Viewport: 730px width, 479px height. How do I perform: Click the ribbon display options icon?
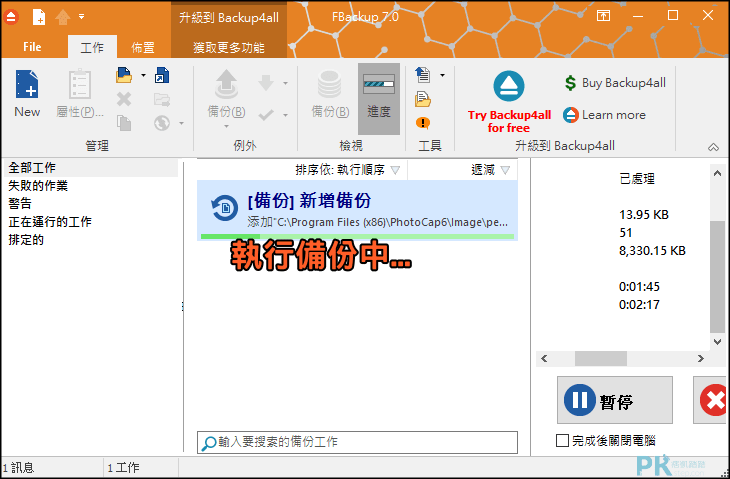pyautogui.click(x=603, y=16)
